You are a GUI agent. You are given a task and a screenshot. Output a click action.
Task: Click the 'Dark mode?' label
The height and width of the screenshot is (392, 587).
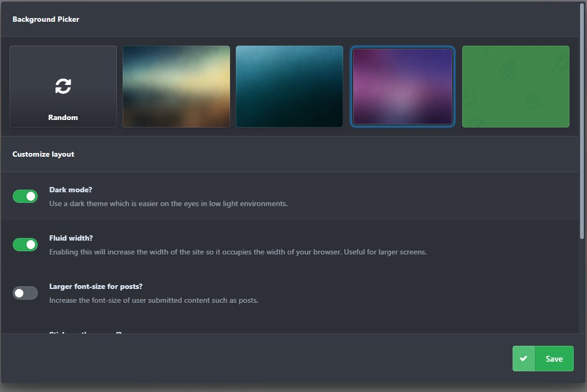pyautogui.click(x=71, y=190)
